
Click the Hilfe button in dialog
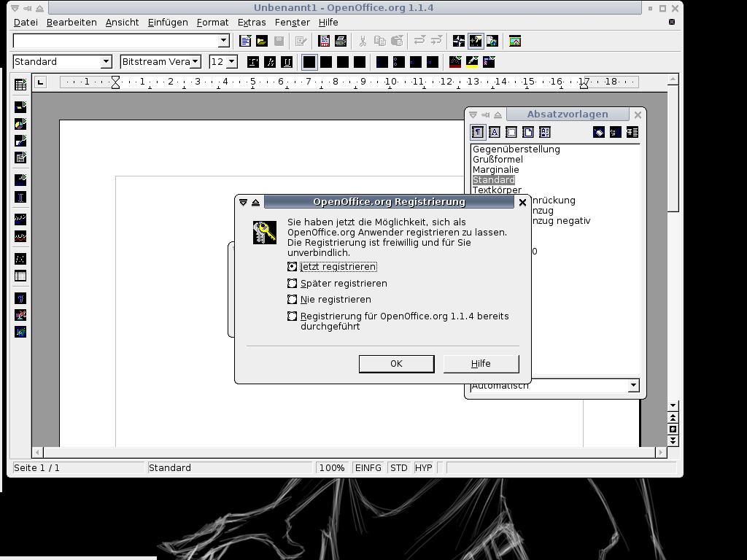[x=481, y=364]
